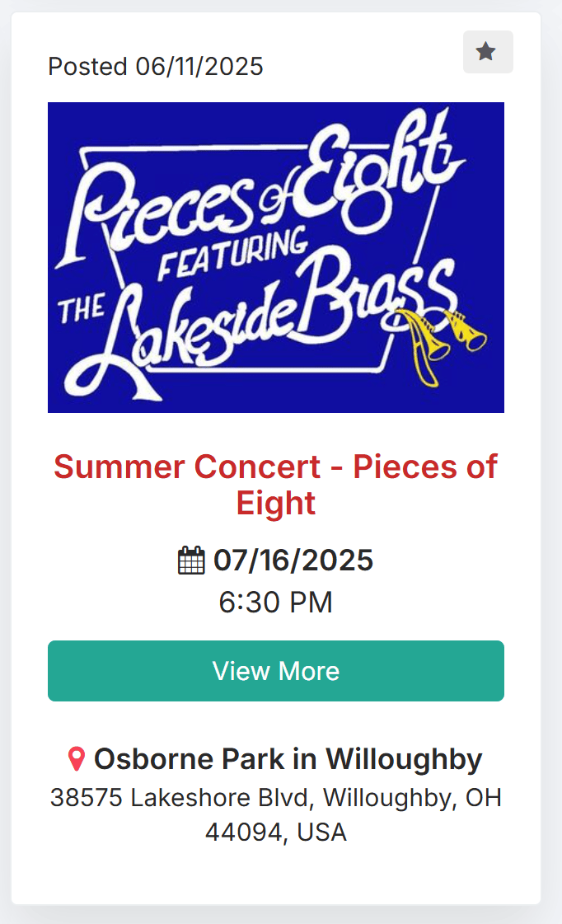
Task: Click the word THE in the banner logo
Action: tap(82, 308)
